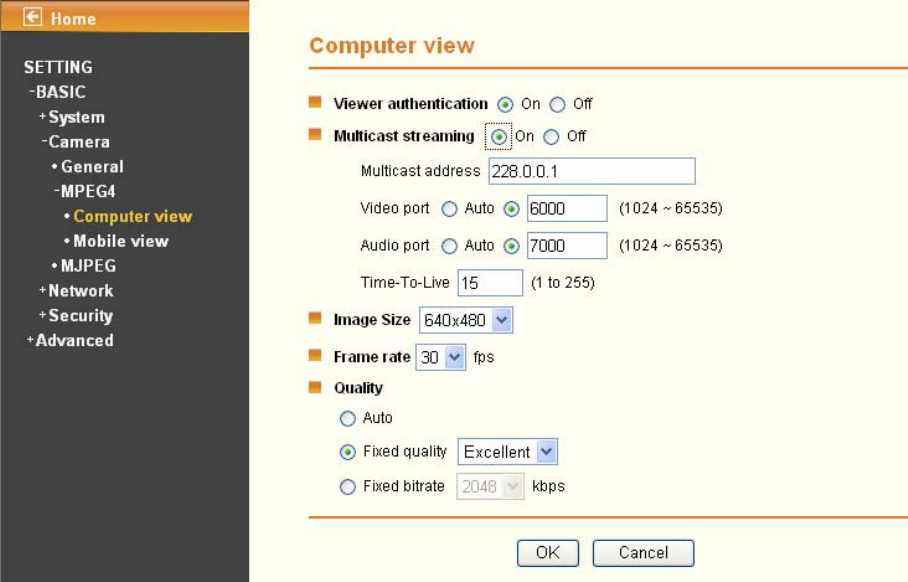Open the Fixed quality Excellent dropdown
The image size is (908, 582).
[x=508, y=452]
